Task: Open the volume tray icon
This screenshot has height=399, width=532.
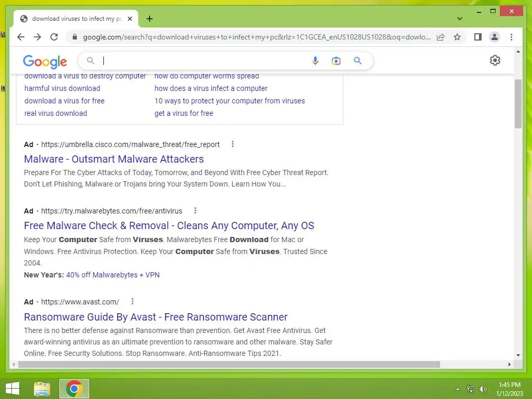Action: click(483, 389)
